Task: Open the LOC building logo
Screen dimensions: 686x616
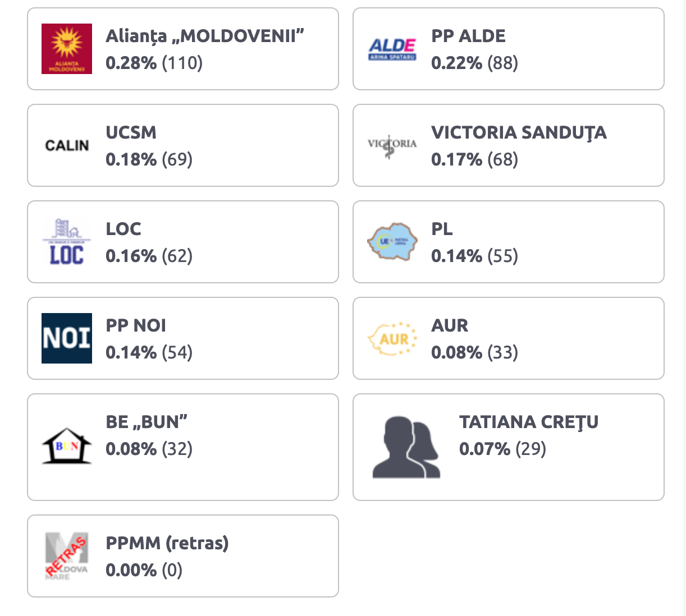Action: pyautogui.click(x=67, y=242)
